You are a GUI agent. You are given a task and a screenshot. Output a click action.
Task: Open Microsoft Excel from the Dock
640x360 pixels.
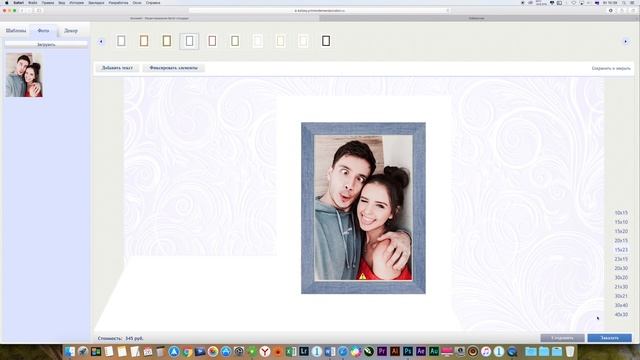click(x=291, y=351)
